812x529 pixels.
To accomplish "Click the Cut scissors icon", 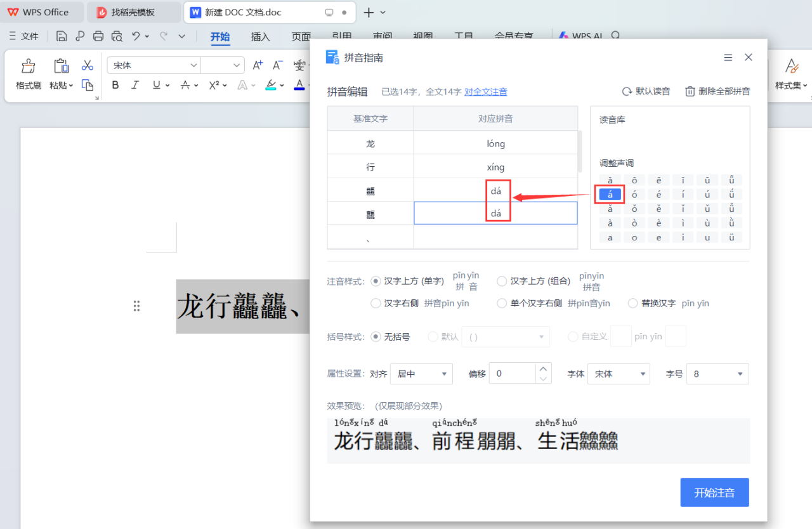I will 88,65.
